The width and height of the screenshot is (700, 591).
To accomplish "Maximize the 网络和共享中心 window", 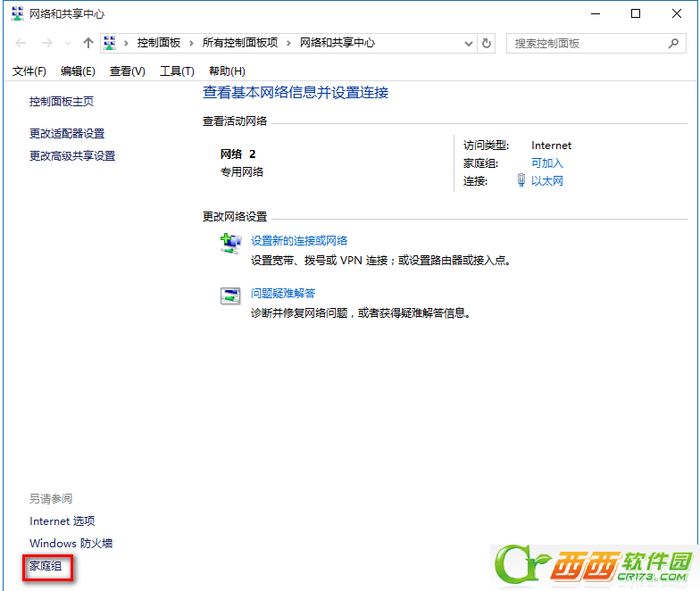I will click(636, 14).
